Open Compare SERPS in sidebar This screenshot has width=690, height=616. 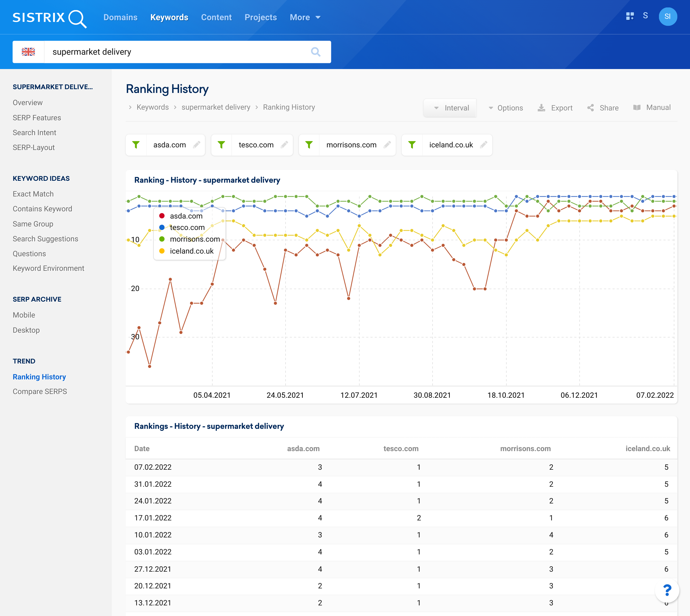coord(40,392)
